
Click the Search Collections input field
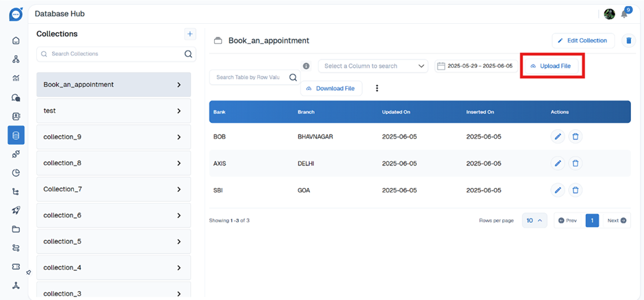tap(113, 54)
